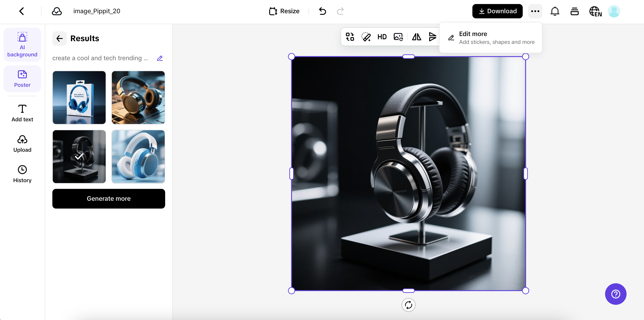The width and height of the screenshot is (644, 320).
Task: Click the Download button
Action: (x=497, y=11)
